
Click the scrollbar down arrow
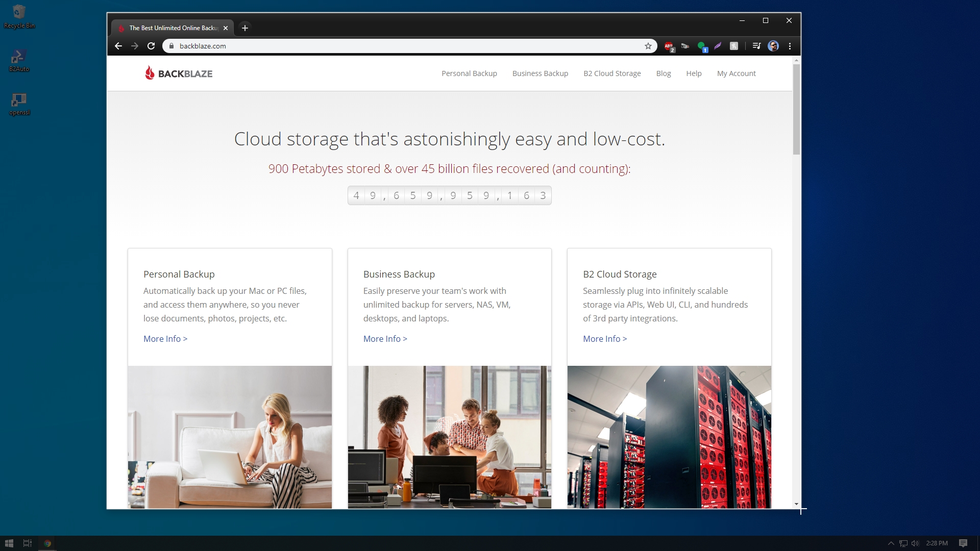(x=796, y=504)
